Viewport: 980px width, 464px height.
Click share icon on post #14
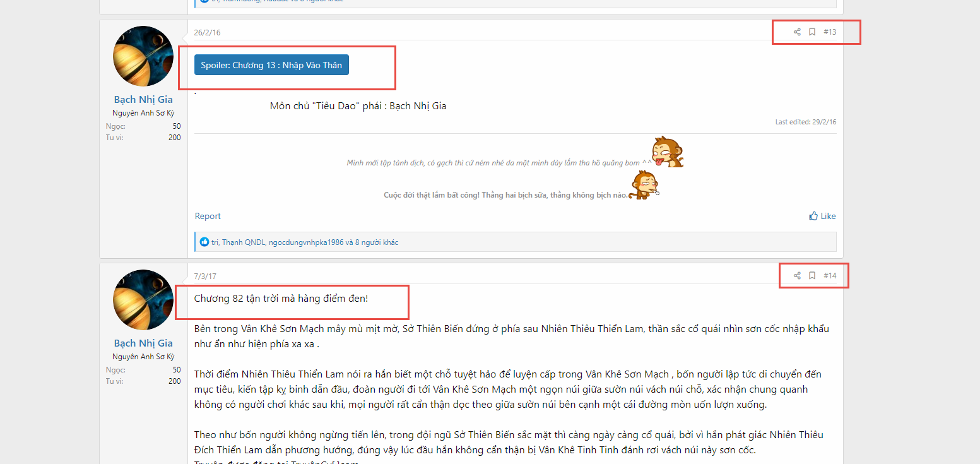click(797, 276)
